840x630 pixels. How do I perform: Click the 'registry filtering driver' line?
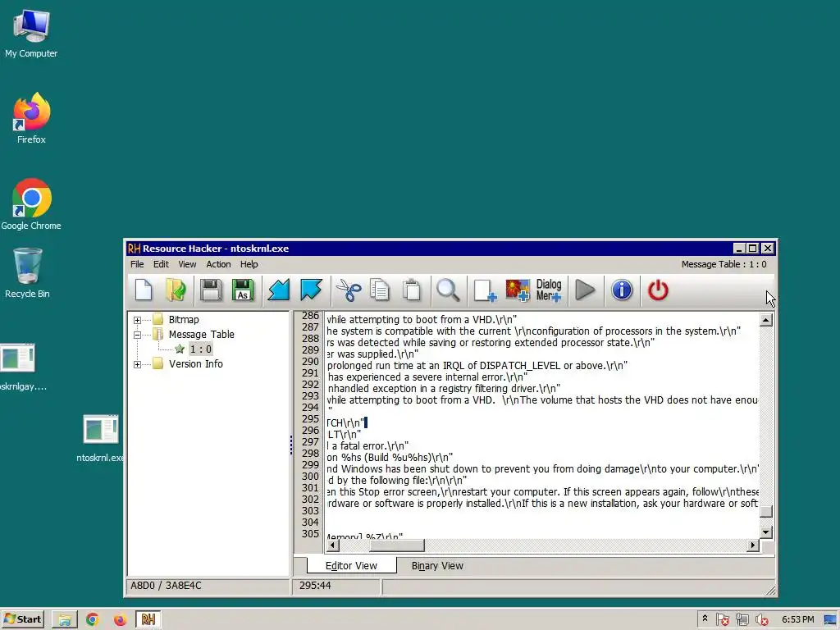point(443,389)
